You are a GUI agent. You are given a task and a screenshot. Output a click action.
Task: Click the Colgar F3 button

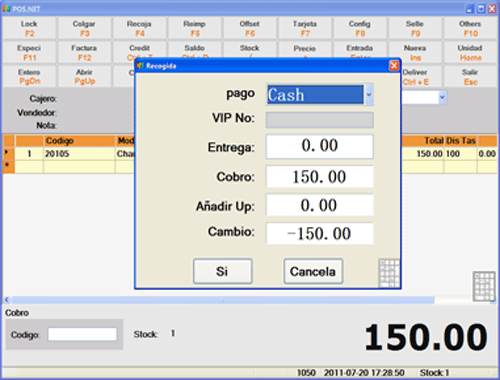point(84,28)
